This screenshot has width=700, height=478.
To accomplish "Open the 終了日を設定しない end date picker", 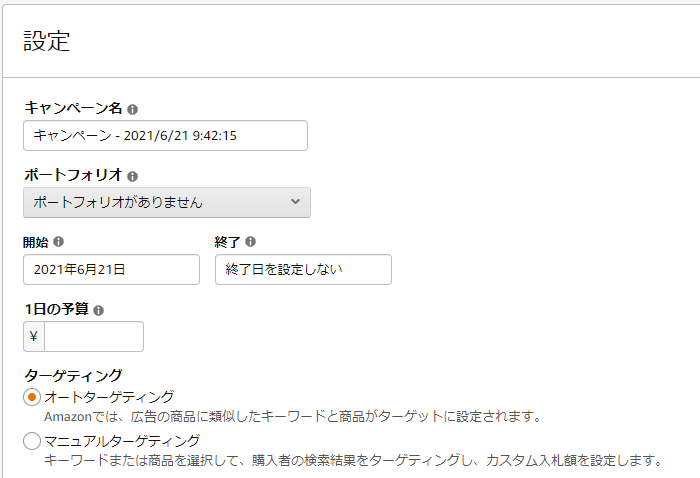I will point(303,269).
